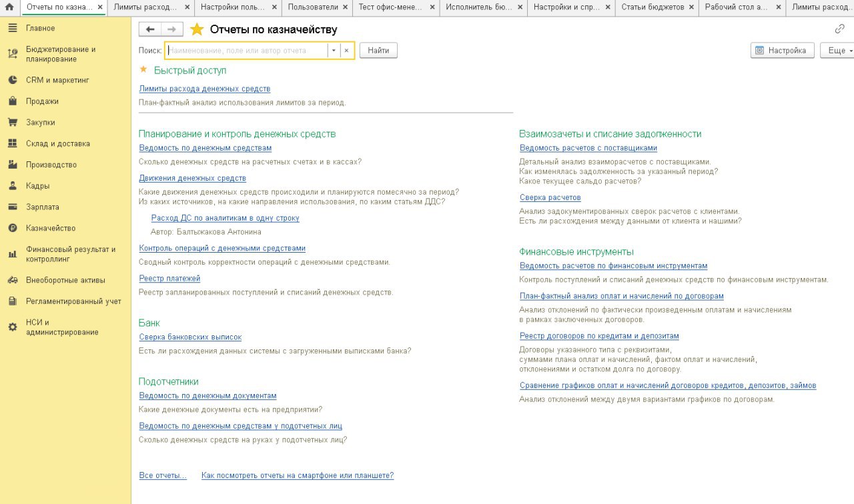
Task: Close the Отчеты по казначейству tab
Action: pyautogui.click(x=99, y=7)
